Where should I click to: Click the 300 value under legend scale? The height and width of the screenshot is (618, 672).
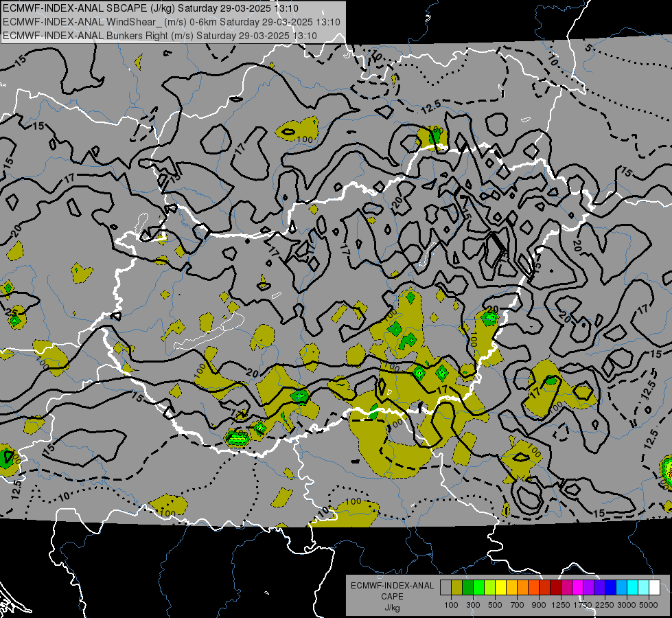tap(473, 605)
